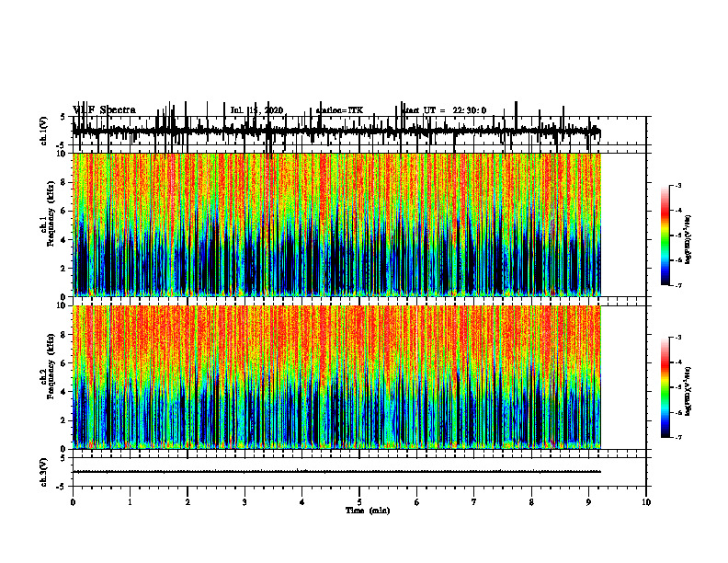Click time axis tick label "2"
728x563 pixels.
coord(188,502)
